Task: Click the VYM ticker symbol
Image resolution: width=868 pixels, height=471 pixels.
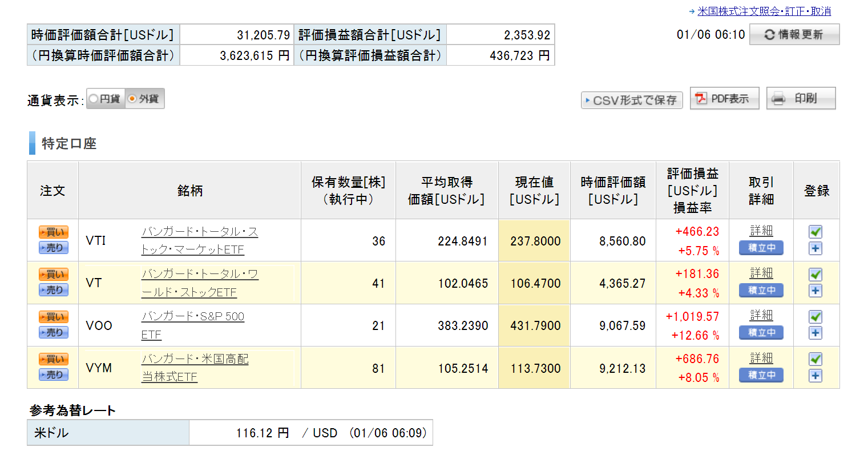Action: [x=99, y=368]
